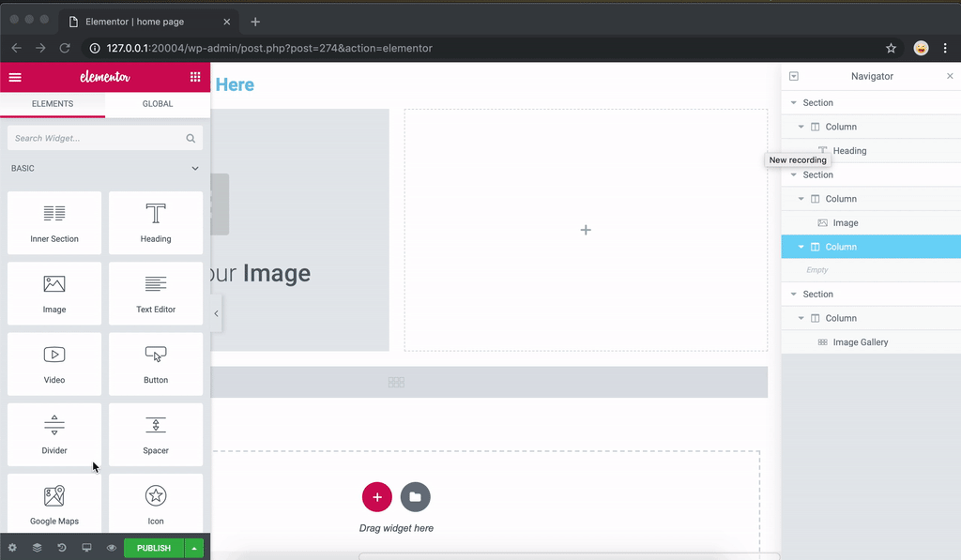Collapse the highlighted Column in Navigator
The width and height of the screenshot is (961, 560).
point(801,247)
